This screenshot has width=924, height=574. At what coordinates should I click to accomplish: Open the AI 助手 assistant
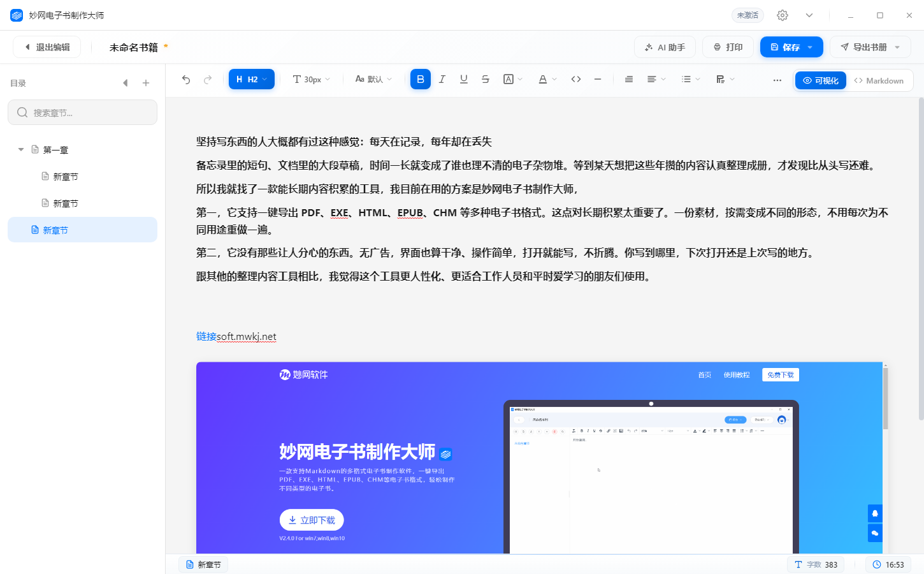665,47
